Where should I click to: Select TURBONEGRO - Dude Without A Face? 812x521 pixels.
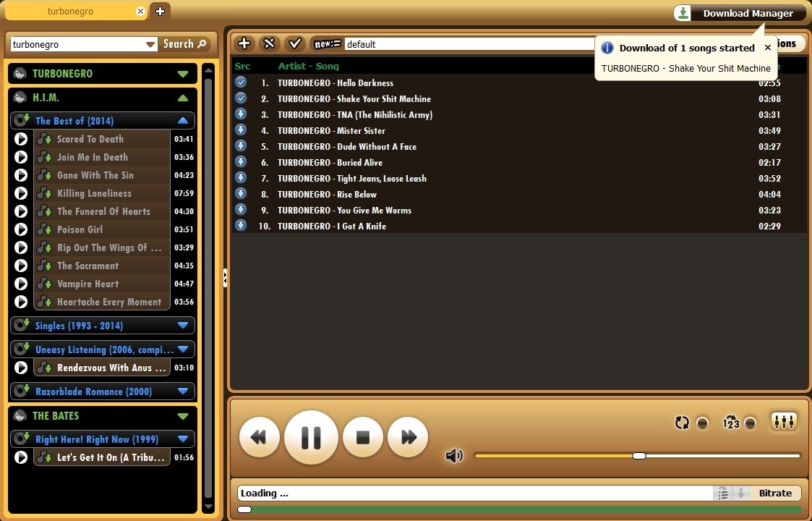pyautogui.click(x=519, y=147)
